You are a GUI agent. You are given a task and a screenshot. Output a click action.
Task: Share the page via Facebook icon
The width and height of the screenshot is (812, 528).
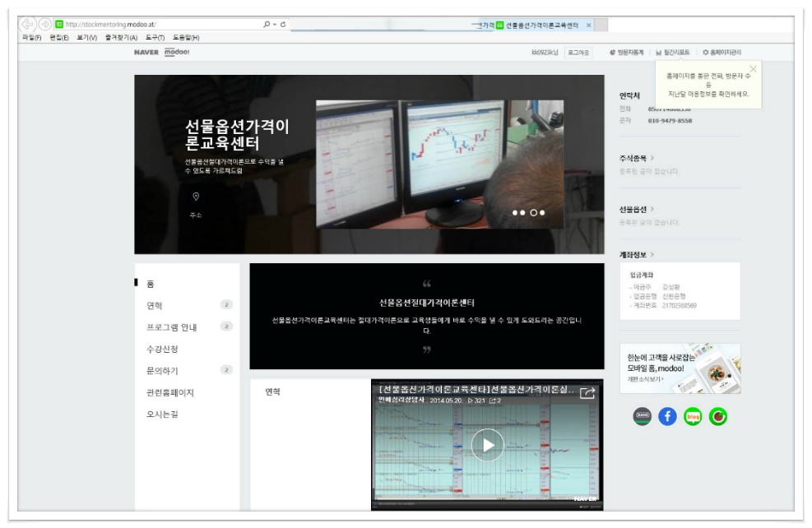point(668,417)
